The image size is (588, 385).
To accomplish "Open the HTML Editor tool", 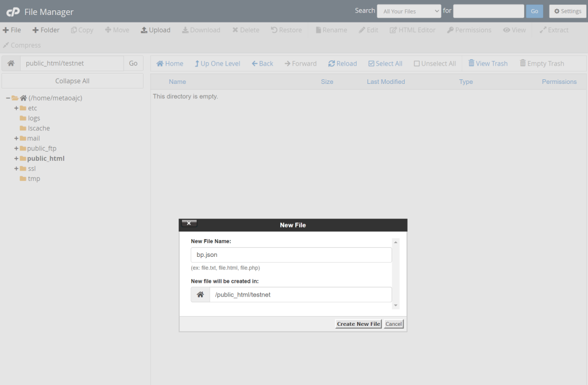I will coord(412,30).
